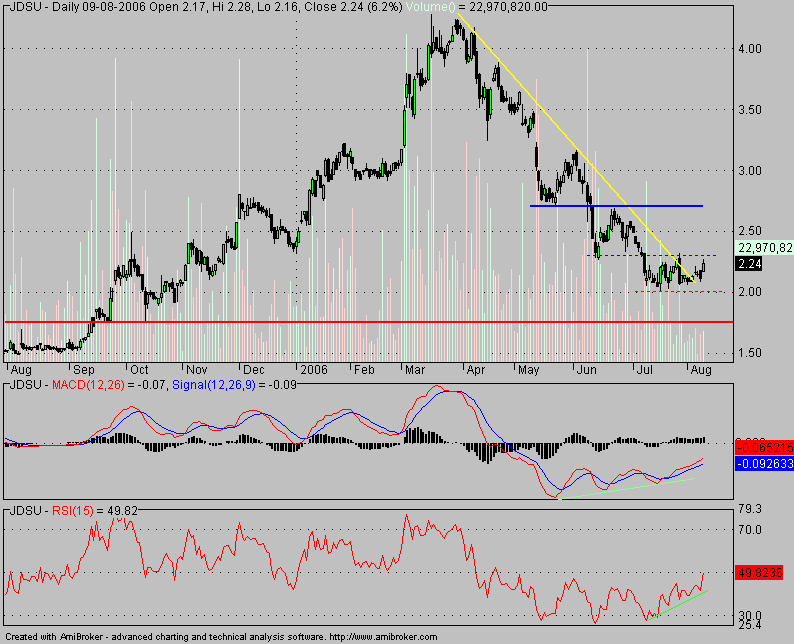This screenshot has width=794, height=644.
Task: Click the Dec month label on time axis
Action: point(254,370)
